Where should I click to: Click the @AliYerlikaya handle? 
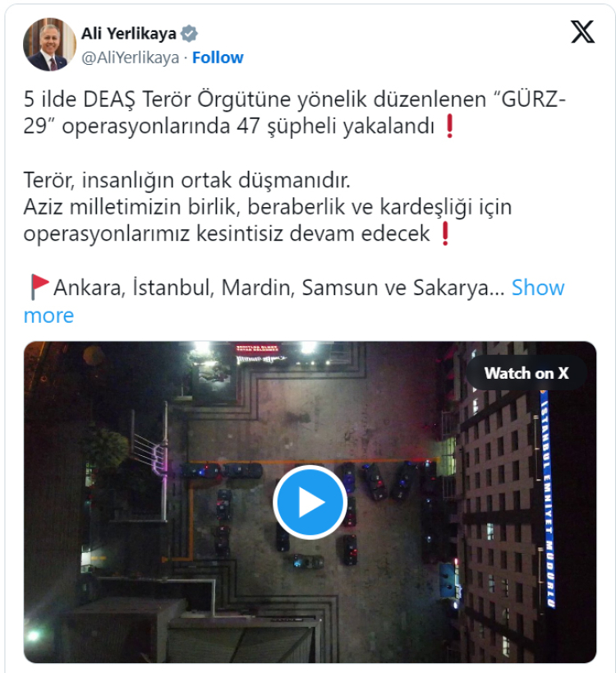coord(130,58)
